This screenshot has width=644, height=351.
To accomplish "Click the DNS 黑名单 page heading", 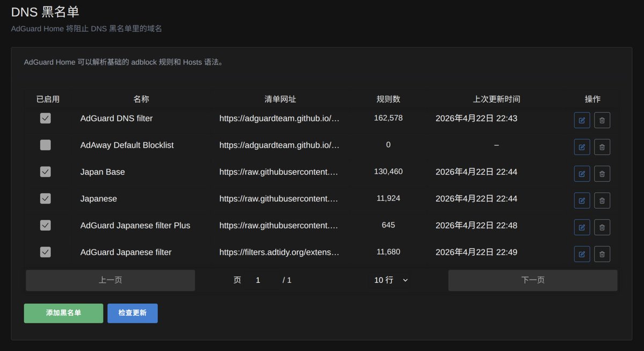I will [x=45, y=12].
